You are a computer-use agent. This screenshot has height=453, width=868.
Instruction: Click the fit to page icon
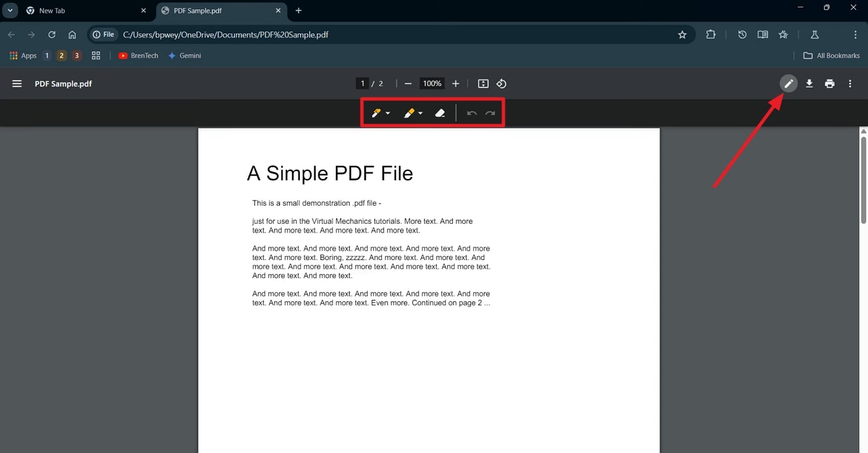point(483,84)
